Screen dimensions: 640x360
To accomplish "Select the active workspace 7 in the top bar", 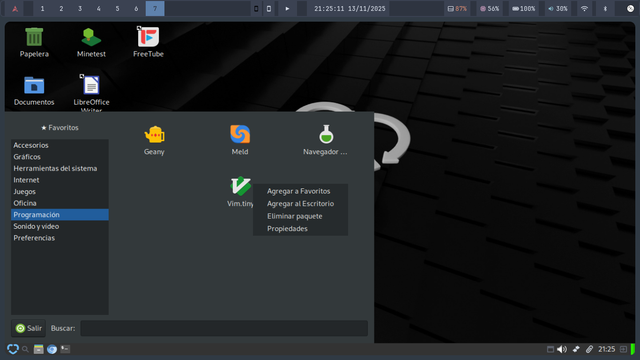I will 155,9.
